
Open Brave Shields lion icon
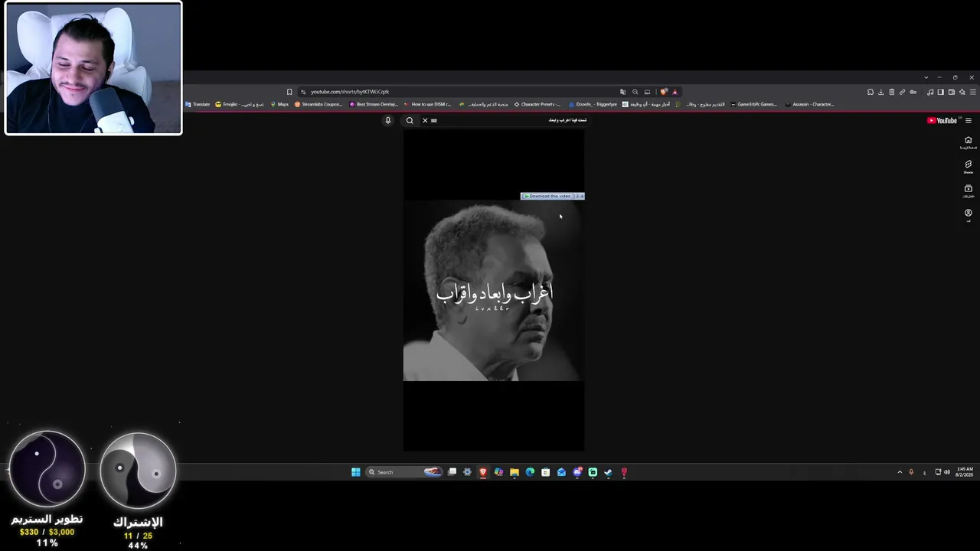[664, 92]
